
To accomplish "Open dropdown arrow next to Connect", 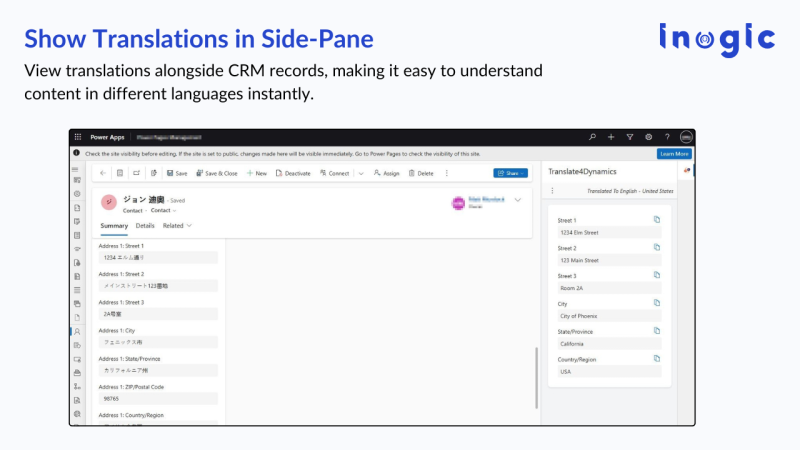I will (x=359, y=173).
